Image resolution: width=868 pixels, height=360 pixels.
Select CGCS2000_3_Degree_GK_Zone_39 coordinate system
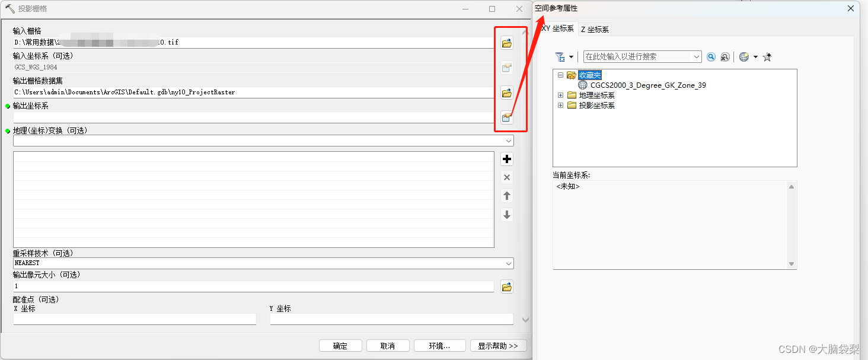click(648, 85)
